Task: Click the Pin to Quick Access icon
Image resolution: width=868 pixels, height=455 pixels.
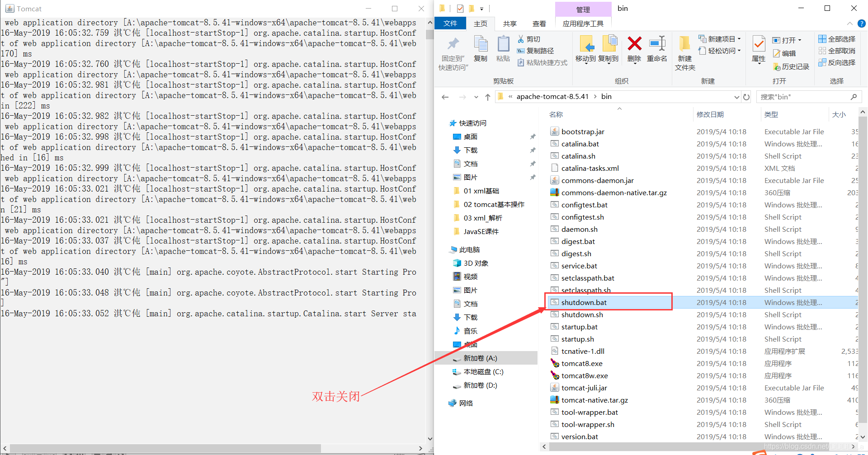Action: [x=453, y=44]
